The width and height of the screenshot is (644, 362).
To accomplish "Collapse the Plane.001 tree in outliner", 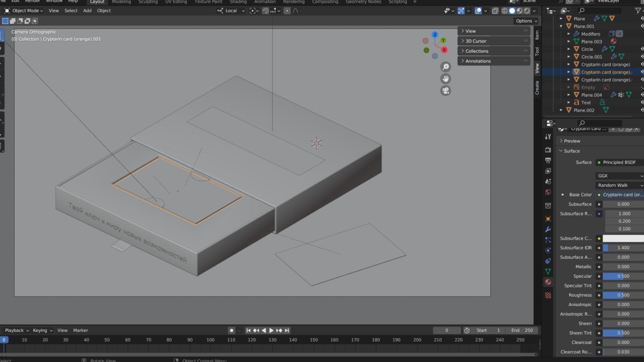I will [561, 26].
